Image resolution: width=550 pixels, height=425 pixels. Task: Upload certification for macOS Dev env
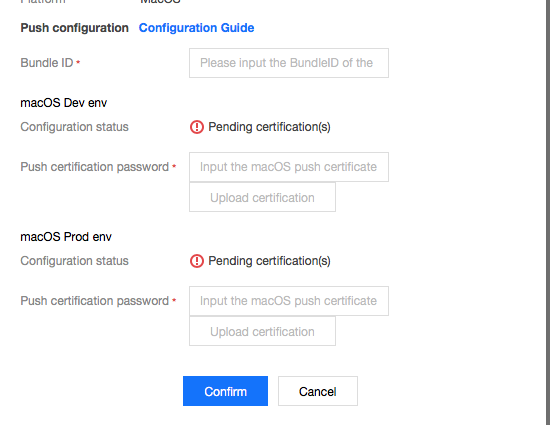(262, 197)
